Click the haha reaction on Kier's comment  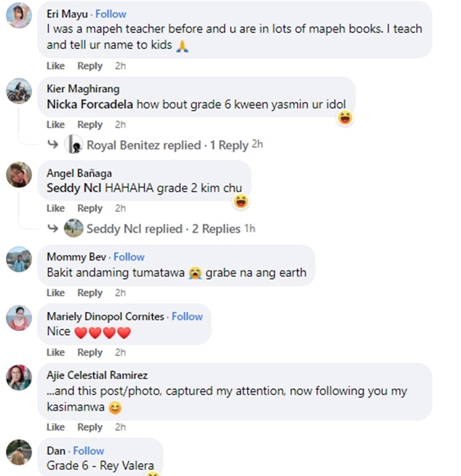pos(345,118)
